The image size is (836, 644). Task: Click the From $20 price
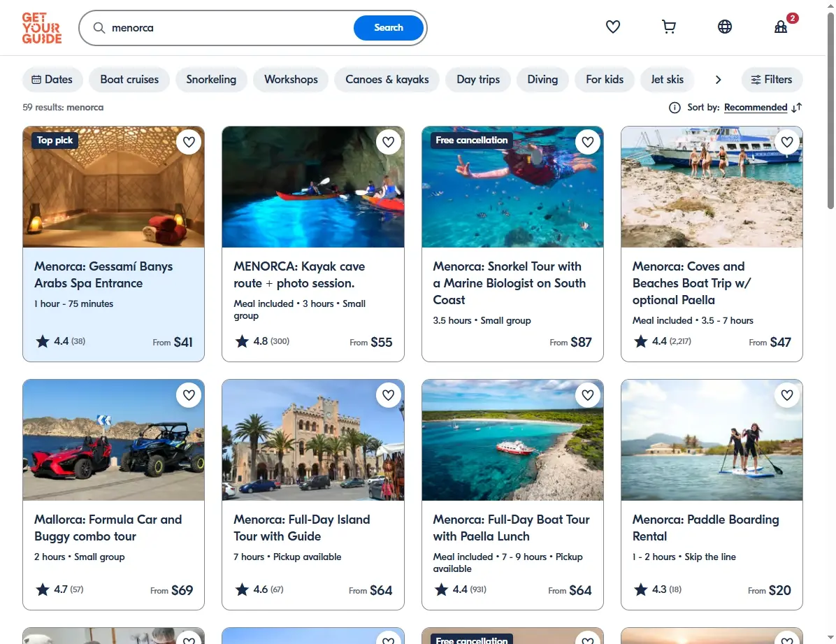click(769, 590)
